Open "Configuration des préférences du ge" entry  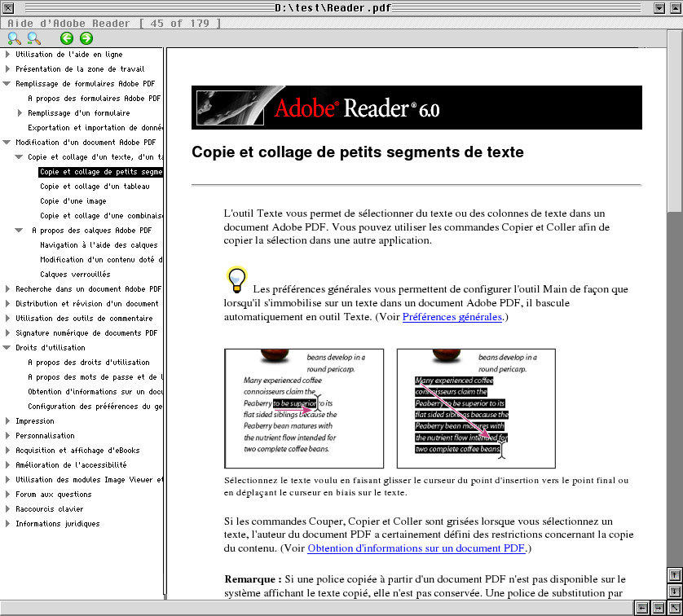coord(95,407)
